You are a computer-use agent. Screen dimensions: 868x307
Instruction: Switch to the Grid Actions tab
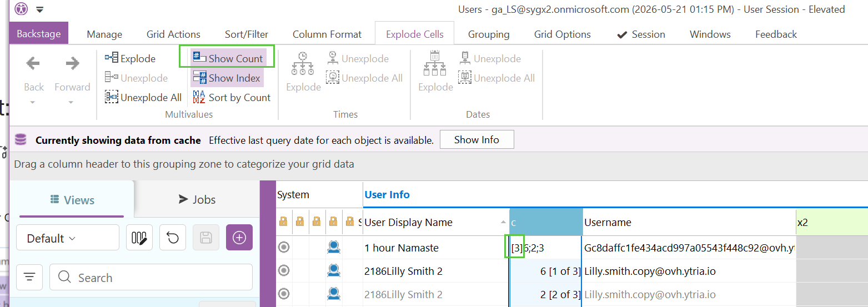(x=173, y=34)
